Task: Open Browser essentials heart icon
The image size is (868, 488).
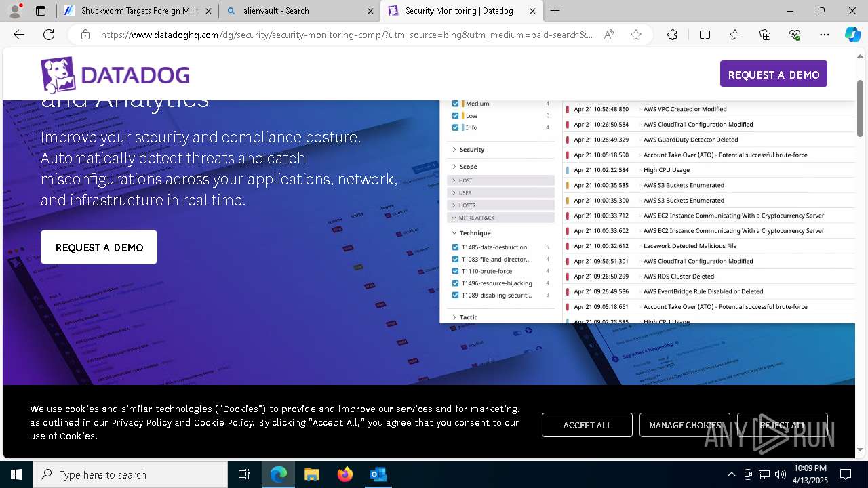Action: (x=795, y=35)
